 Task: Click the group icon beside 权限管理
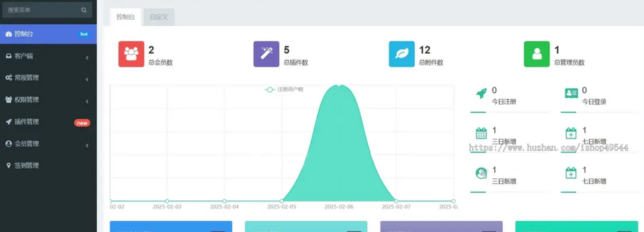[x=9, y=100]
